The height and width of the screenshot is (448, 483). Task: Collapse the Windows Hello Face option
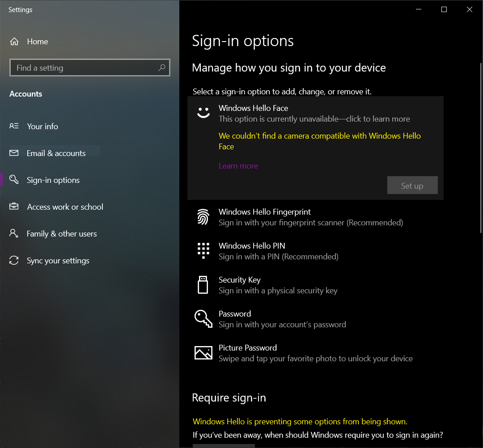[x=315, y=113]
